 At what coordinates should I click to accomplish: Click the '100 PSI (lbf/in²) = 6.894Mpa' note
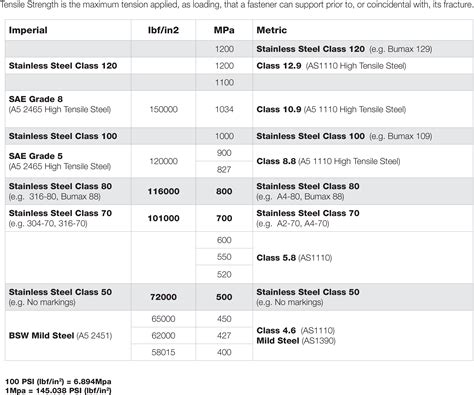click(x=58, y=382)
